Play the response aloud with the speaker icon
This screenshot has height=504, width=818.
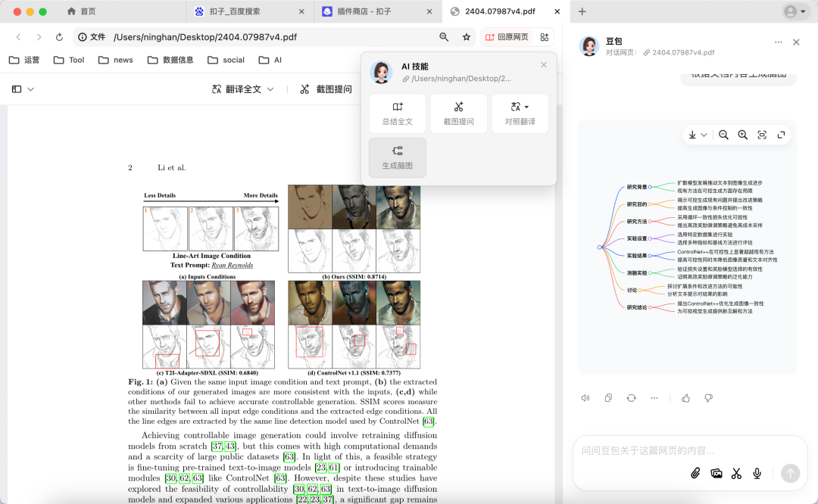click(585, 397)
